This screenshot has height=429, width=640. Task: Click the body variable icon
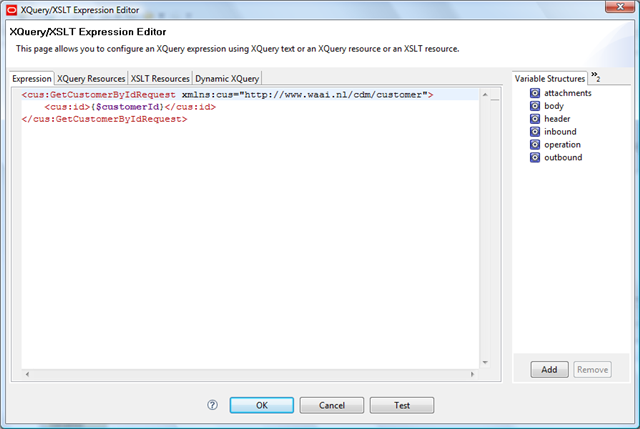[535, 106]
